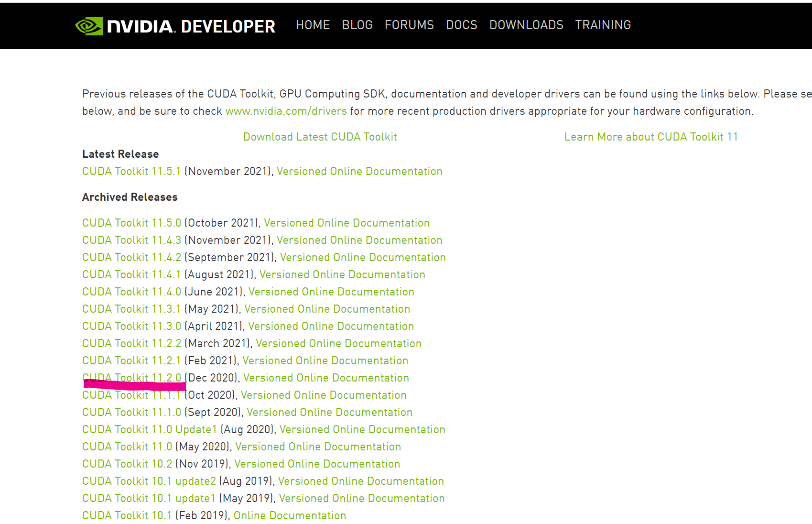Image resolution: width=812 pixels, height=524 pixels.
Task: Click the "Latest Release" heading text
Action: 120,154
